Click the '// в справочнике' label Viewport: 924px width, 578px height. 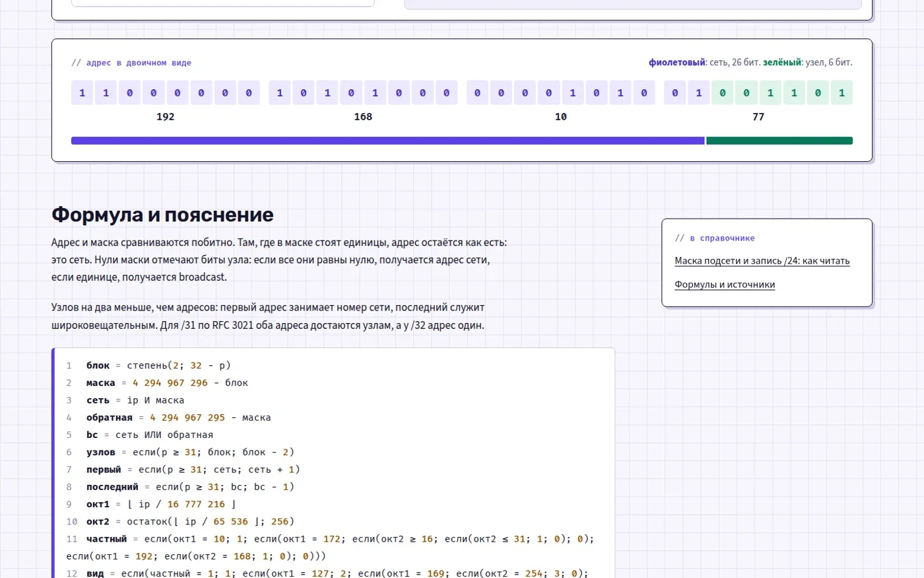coord(715,238)
